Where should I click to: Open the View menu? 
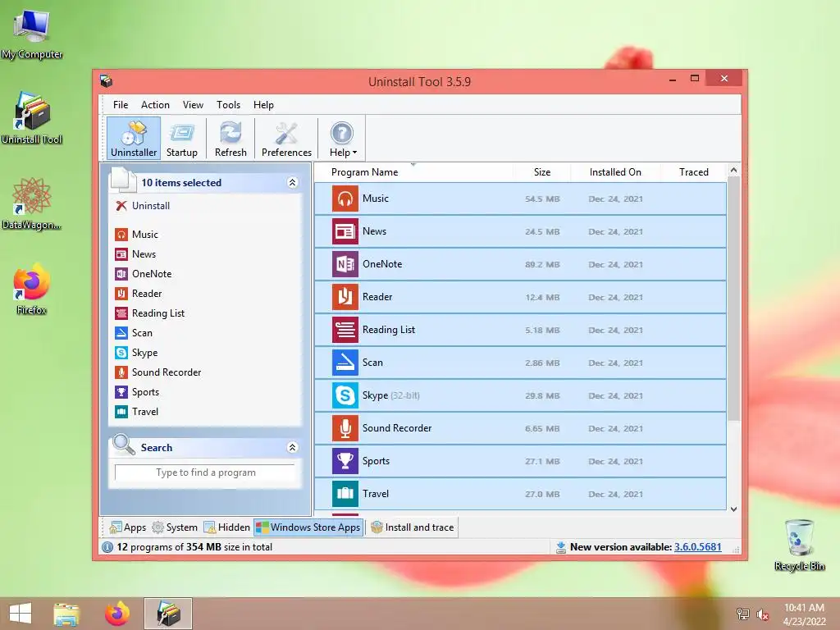193,105
